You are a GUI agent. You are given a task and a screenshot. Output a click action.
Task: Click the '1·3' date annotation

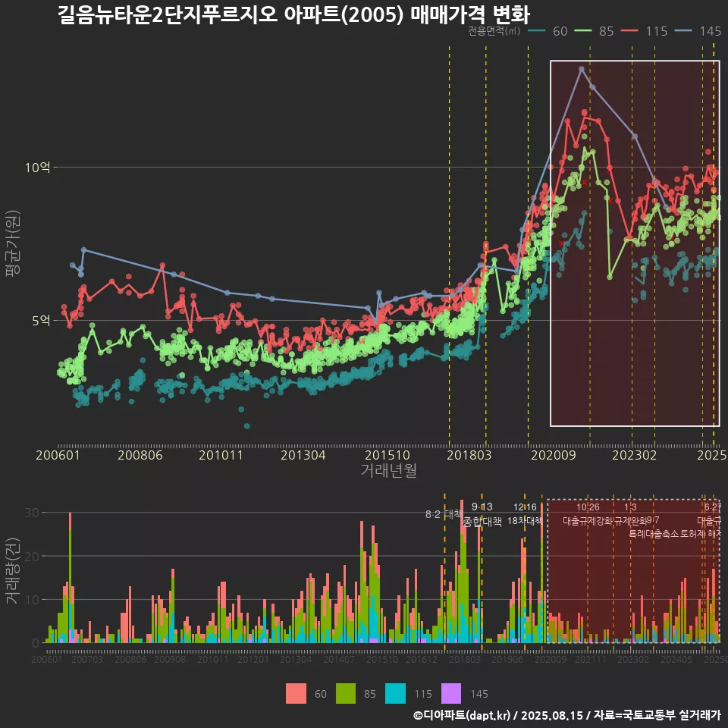(x=630, y=507)
